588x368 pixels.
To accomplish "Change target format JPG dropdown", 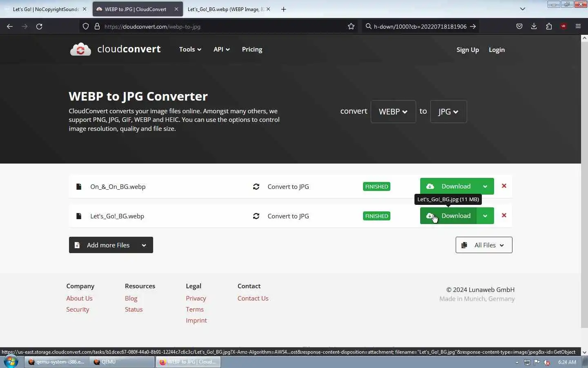I will (448, 112).
